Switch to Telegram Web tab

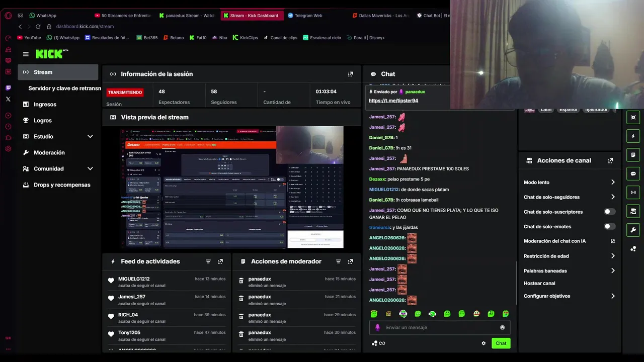317,16
